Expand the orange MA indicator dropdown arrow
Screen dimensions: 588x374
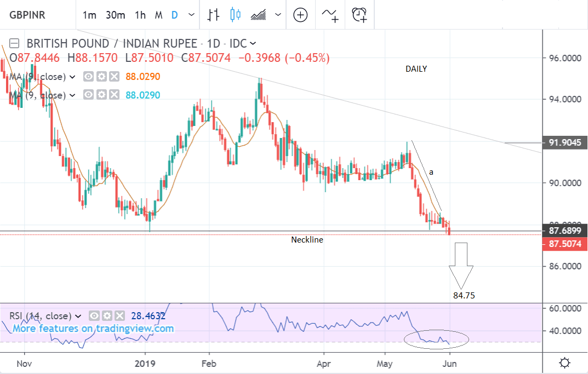click(x=72, y=77)
